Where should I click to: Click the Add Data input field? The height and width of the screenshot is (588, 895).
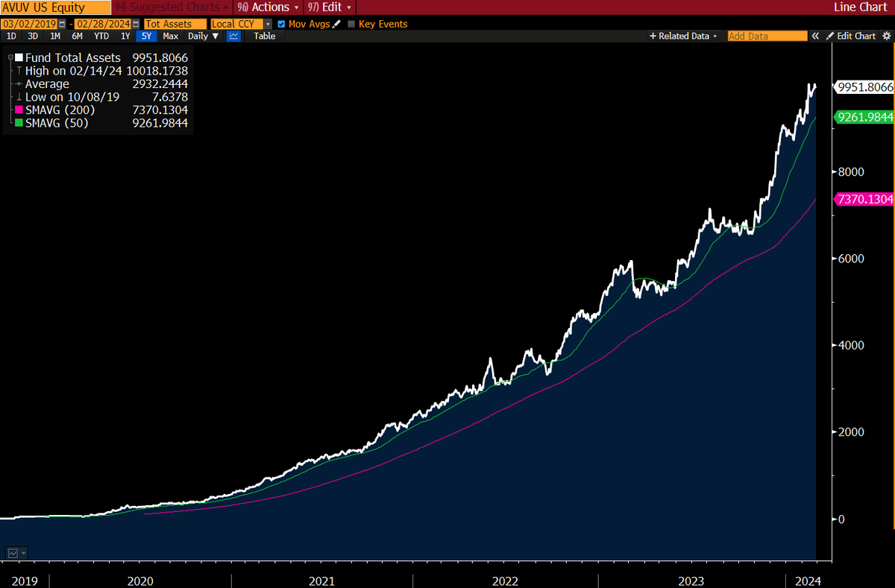767,36
